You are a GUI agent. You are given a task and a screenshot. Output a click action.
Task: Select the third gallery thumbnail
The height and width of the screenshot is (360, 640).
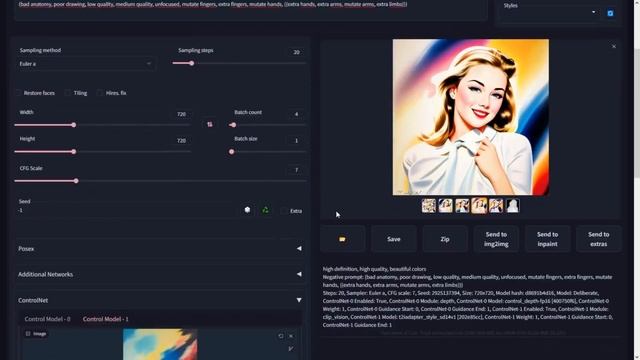[x=462, y=205]
